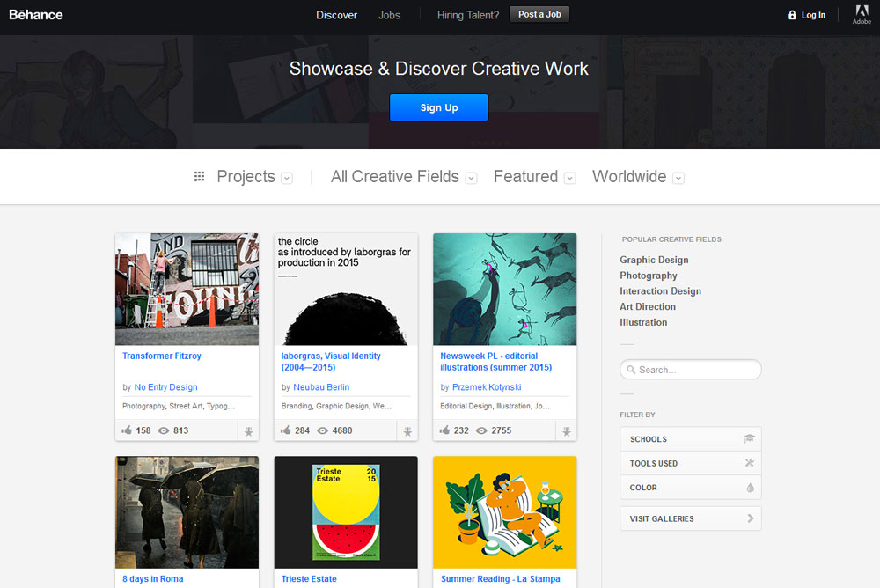Open Transformer Fitzroy project thumbnail
This screenshot has height=588, width=880.
tap(187, 290)
